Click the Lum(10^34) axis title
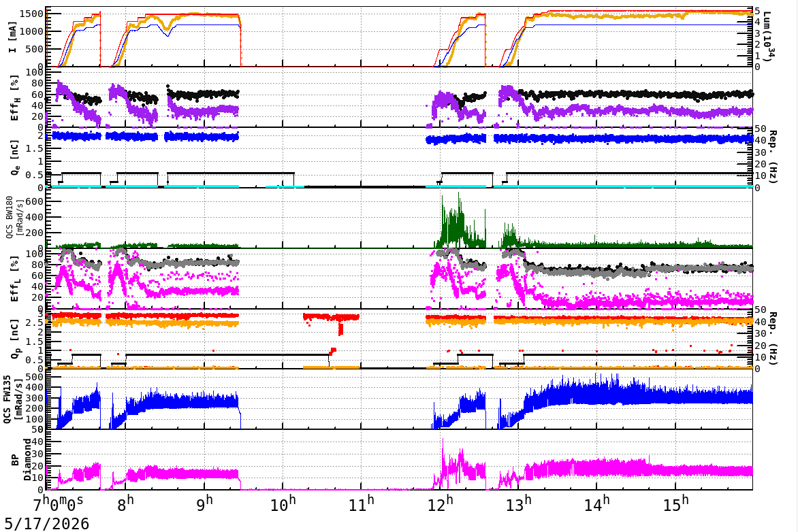The image size is (798, 532). 768,37
